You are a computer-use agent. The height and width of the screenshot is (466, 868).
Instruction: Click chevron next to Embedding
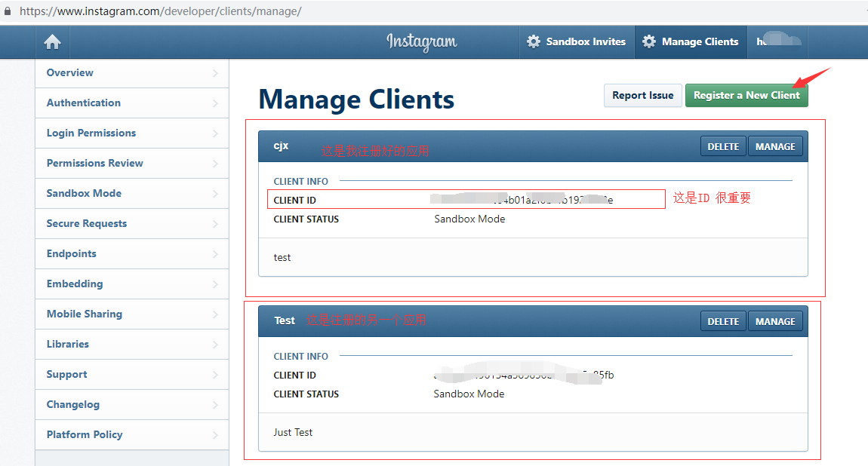tap(215, 284)
